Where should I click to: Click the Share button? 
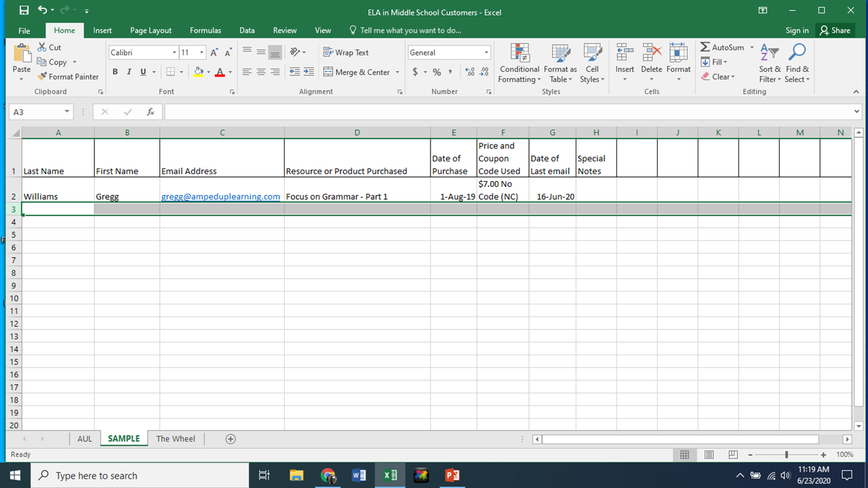[x=835, y=30]
